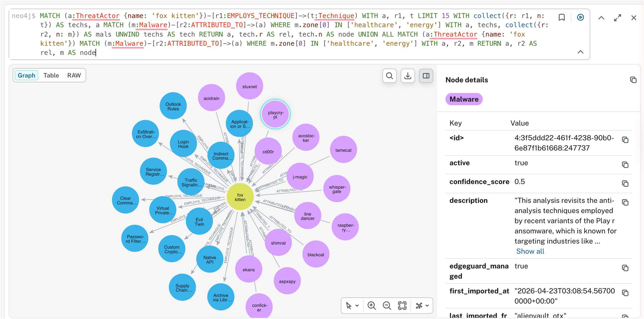Select the Service Registr… node
This screenshot has width=644, height=319.
[153, 171]
